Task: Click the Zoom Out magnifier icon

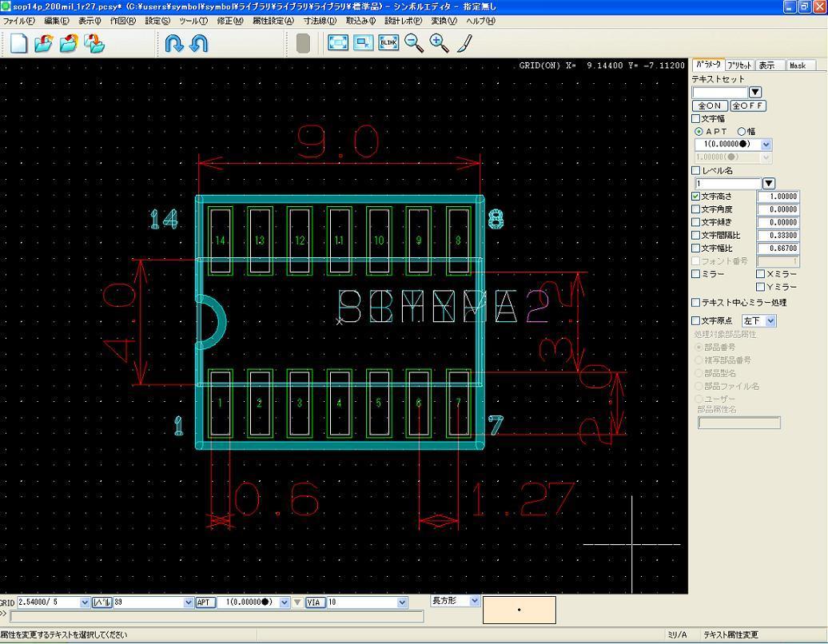Action: click(x=414, y=43)
